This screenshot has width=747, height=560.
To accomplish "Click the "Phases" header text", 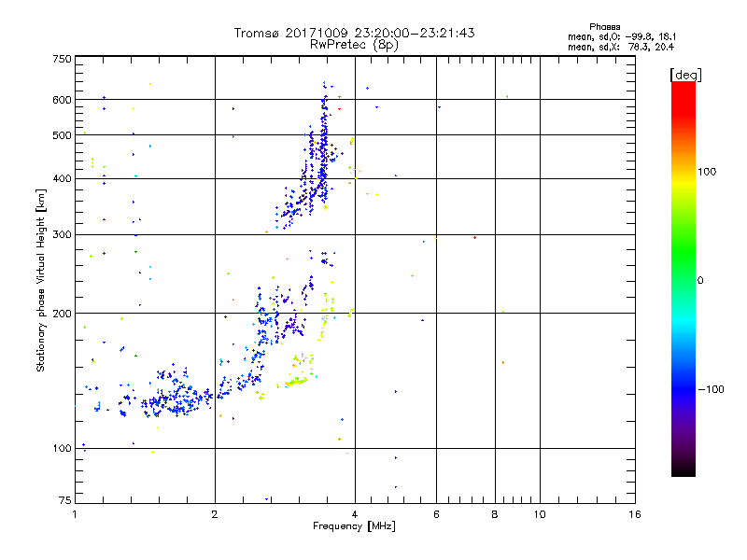I will tap(604, 27).
